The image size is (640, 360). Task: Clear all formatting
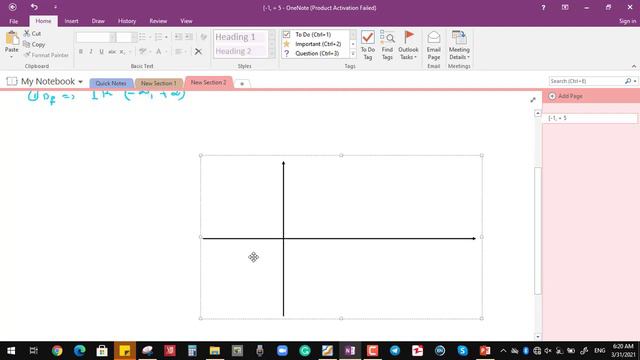tap(203, 37)
